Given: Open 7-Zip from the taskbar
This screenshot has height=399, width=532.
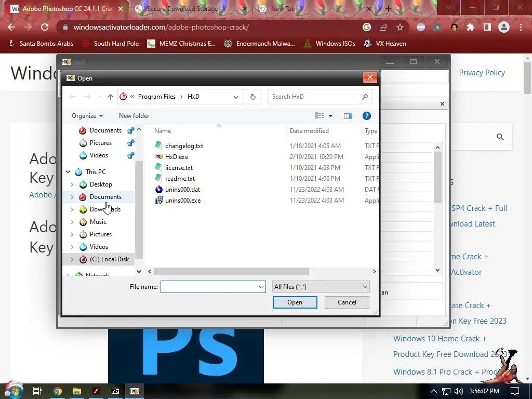Looking at the screenshot, I should tap(115, 391).
